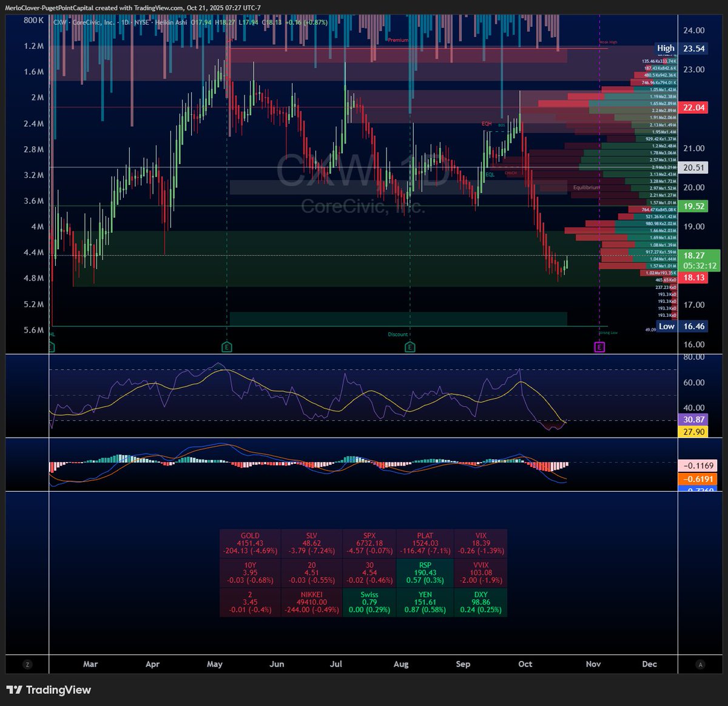Screen dimensions: 728x706
Task: Click the 5.6M tick on the volume scale
Action: pyautogui.click(x=33, y=330)
